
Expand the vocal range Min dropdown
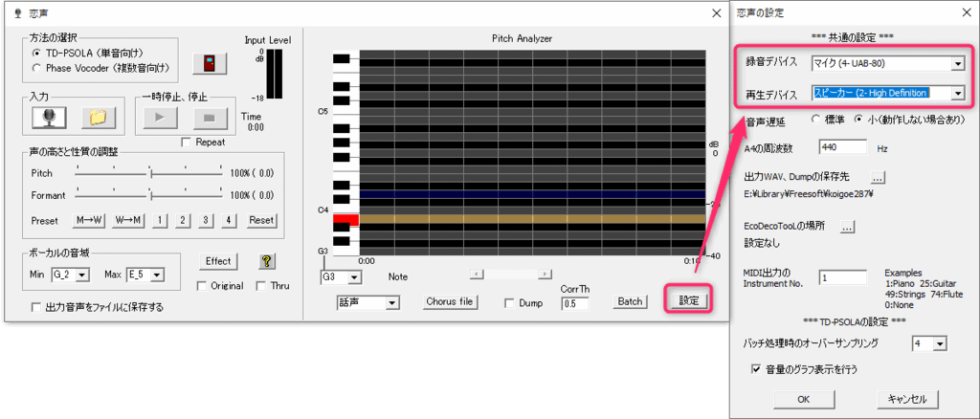tap(82, 276)
